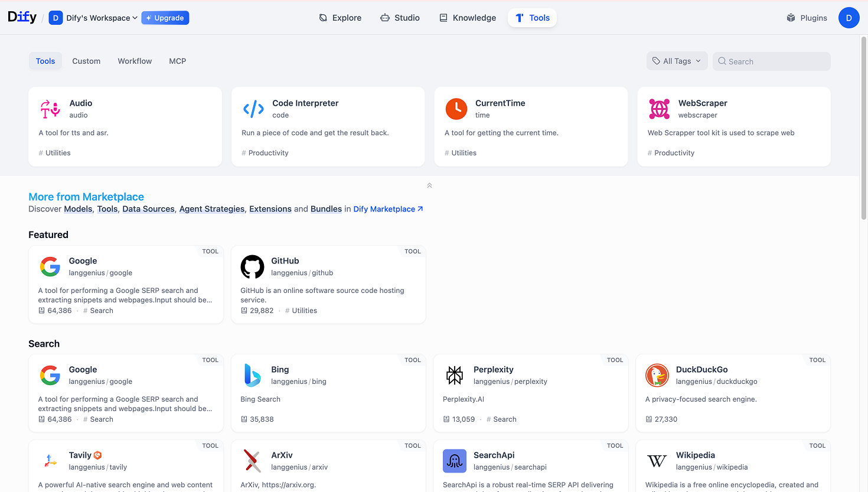
Task: Open the Dify Marketplace external link
Action: pyautogui.click(x=388, y=209)
